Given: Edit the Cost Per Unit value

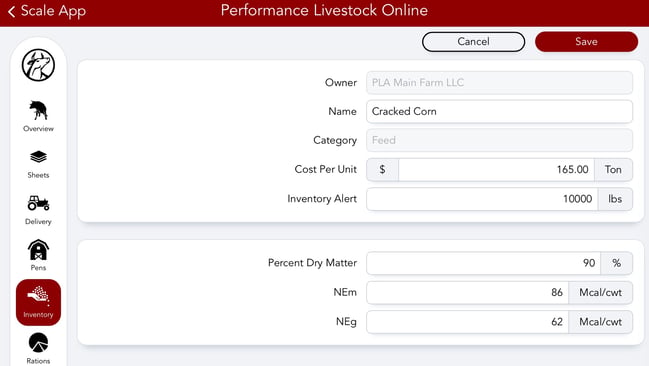Looking at the screenshot, I should [496, 169].
